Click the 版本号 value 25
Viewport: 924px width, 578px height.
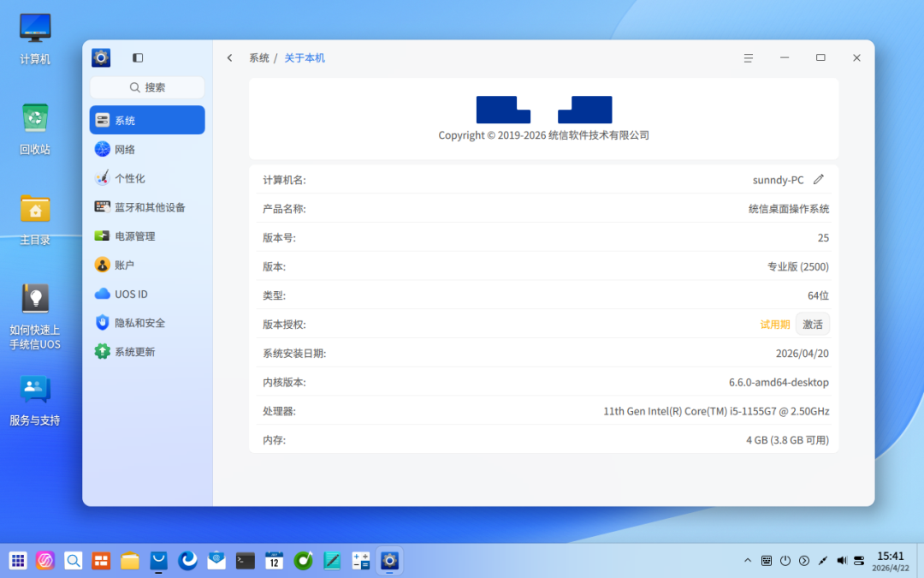click(823, 238)
